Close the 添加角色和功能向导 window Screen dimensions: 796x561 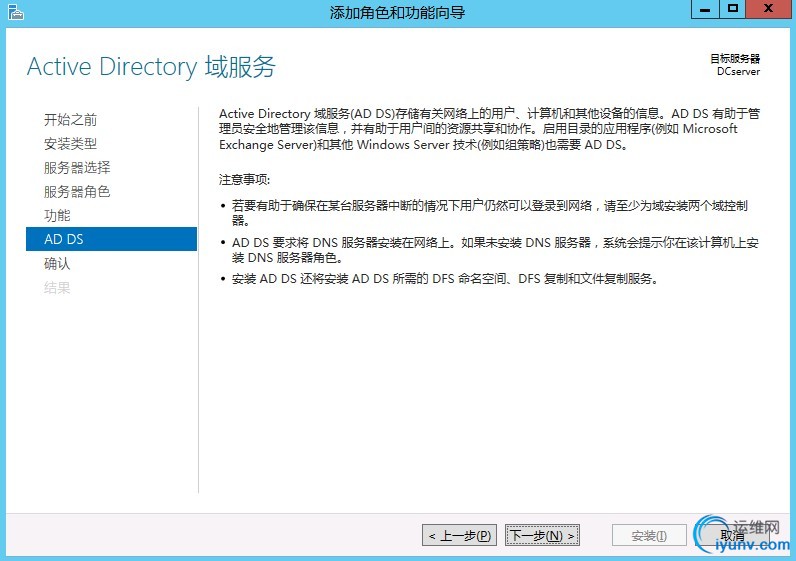coord(769,9)
